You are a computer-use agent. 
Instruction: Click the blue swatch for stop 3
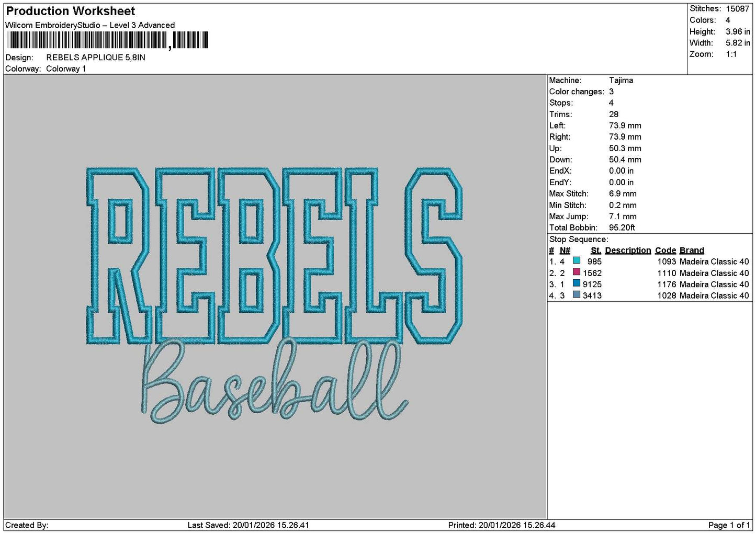[577, 283]
